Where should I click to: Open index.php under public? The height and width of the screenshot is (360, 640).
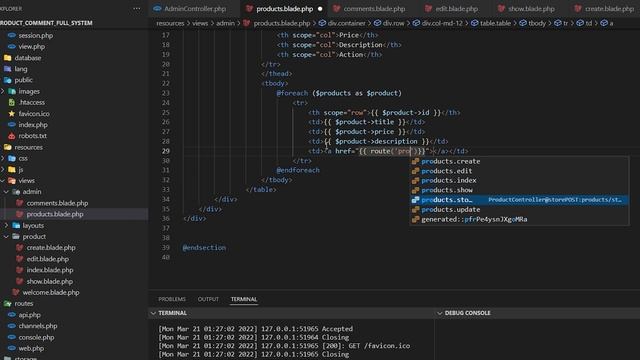pos(33,125)
